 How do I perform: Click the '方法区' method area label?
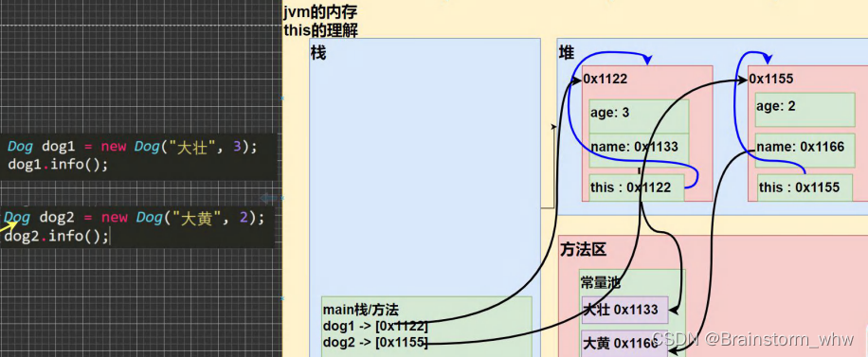(584, 249)
